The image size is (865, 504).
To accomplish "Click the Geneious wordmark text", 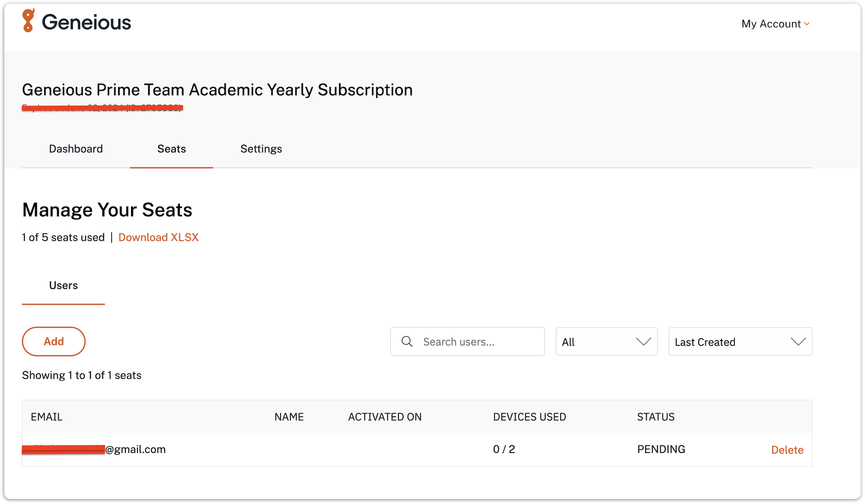I will (x=86, y=22).
